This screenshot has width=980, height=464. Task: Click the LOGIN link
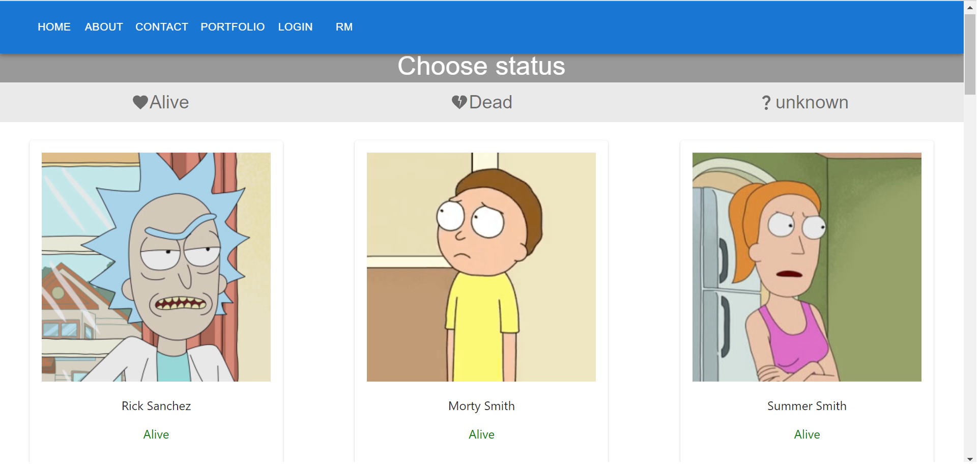click(295, 27)
